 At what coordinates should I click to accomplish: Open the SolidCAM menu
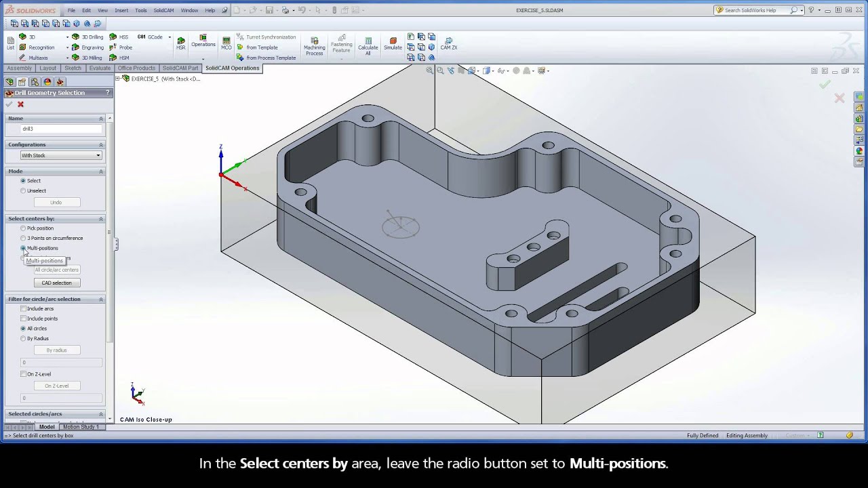coord(163,10)
